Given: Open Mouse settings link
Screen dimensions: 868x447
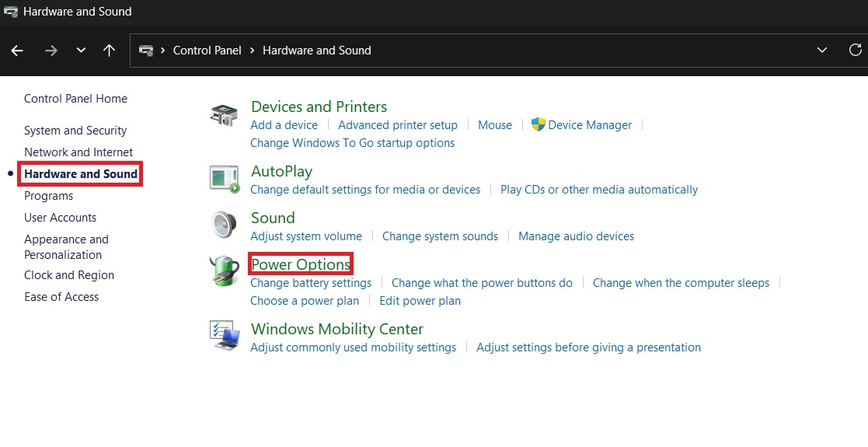Looking at the screenshot, I should [x=495, y=125].
